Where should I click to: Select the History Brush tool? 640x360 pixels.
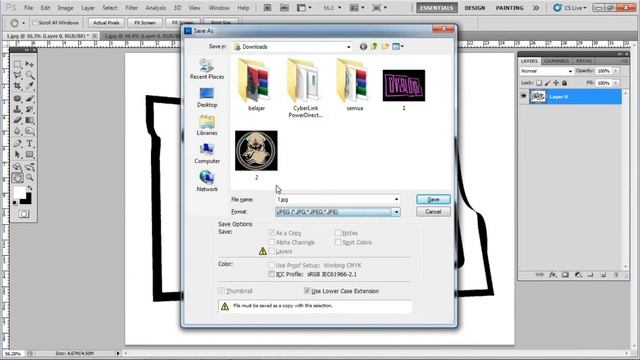pyautogui.click(x=30, y=109)
